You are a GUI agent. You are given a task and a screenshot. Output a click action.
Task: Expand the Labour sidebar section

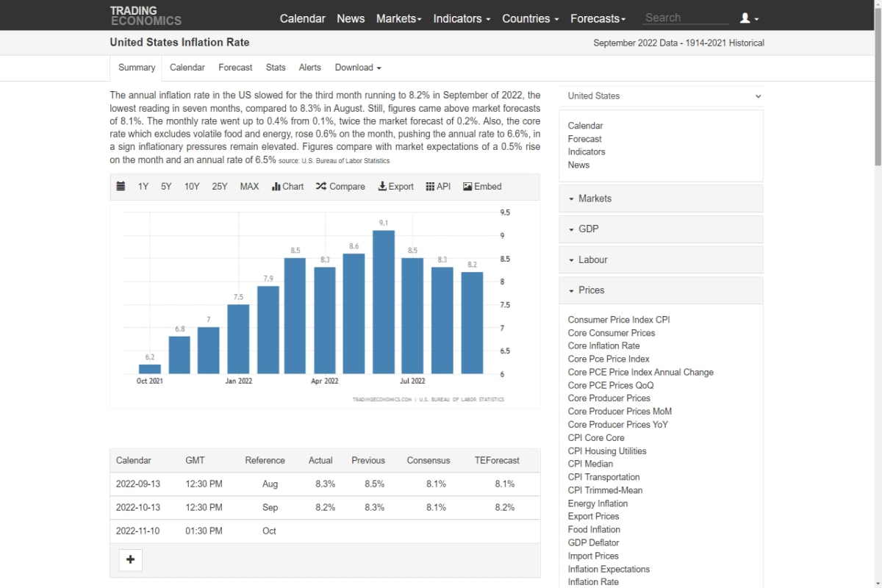pyautogui.click(x=661, y=259)
